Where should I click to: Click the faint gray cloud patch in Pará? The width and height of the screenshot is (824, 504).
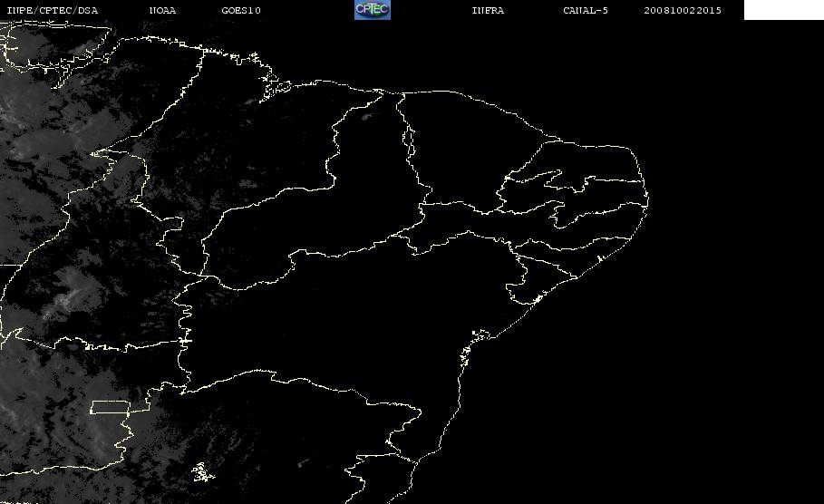tap(247, 183)
